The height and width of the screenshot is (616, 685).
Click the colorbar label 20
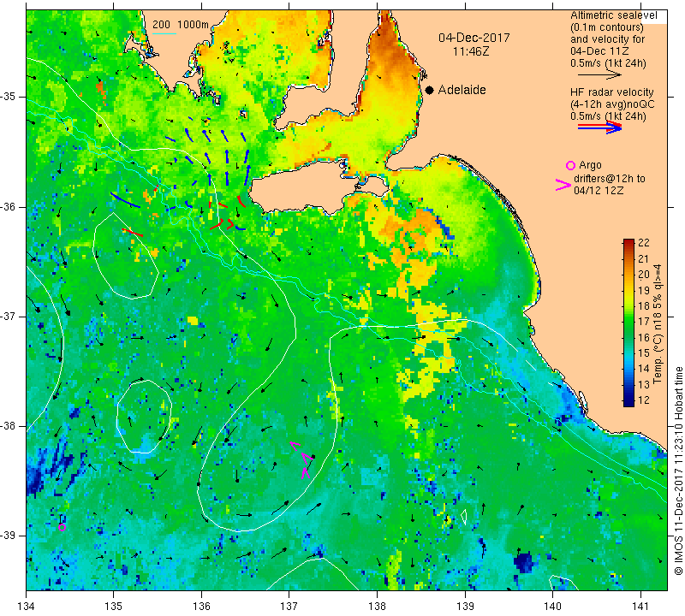[644, 274]
